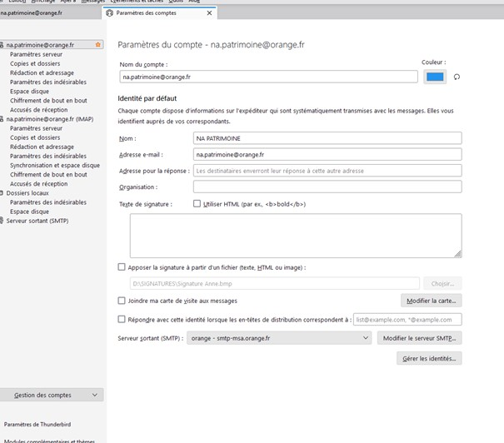Open the Couleur color swatch
504x443 pixels.
coord(435,77)
